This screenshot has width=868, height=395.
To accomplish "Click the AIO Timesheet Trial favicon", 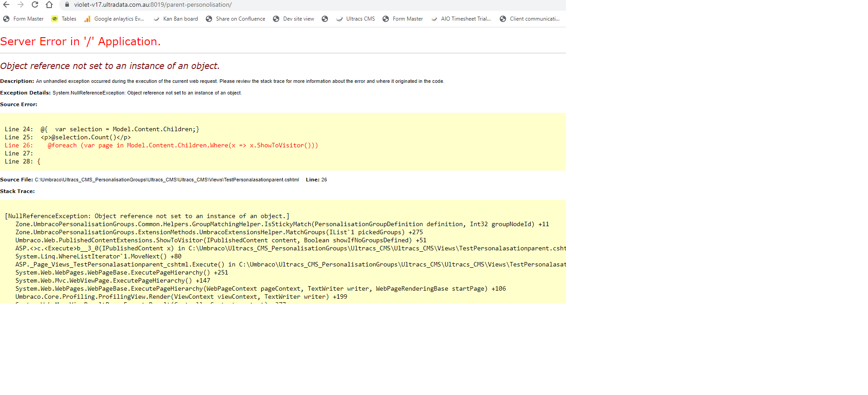I will (x=434, y=19).
